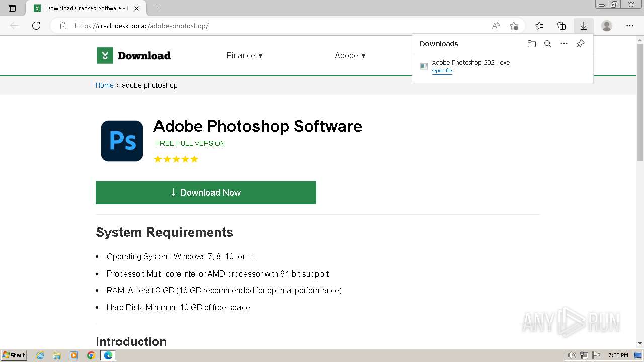Viewport: 644px width, 362px height.
Task: Click Adobe Photoshop 2024.exe file icon
Action: (x=424, y=66)
